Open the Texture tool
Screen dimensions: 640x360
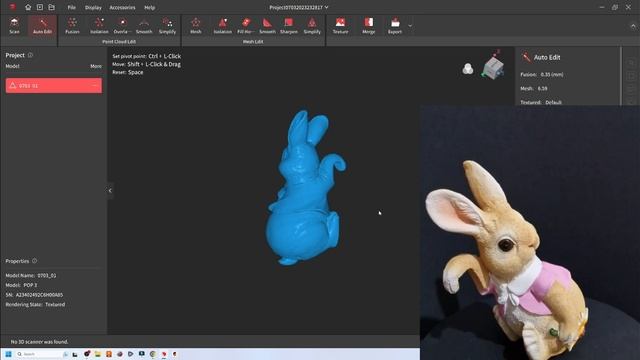coord(340,26)
